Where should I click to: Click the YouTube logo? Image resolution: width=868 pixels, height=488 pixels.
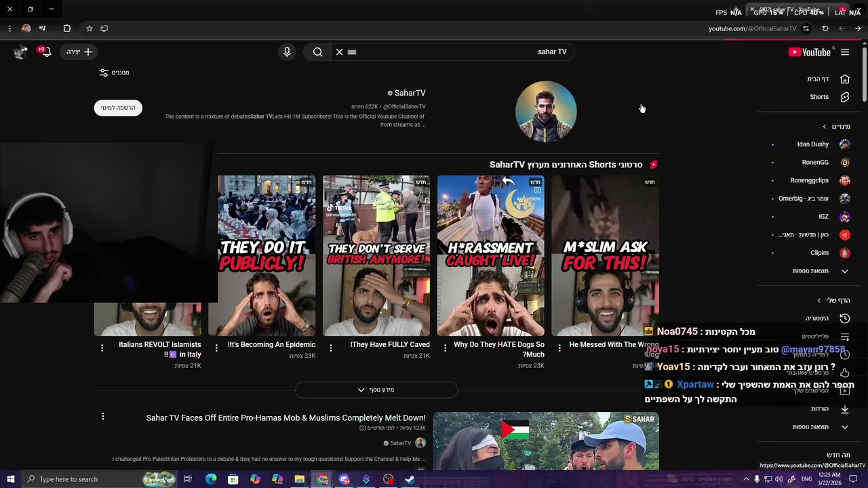809,52
